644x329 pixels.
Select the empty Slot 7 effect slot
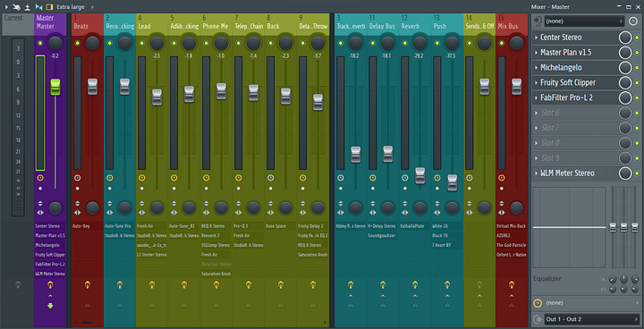pos(575,128)
